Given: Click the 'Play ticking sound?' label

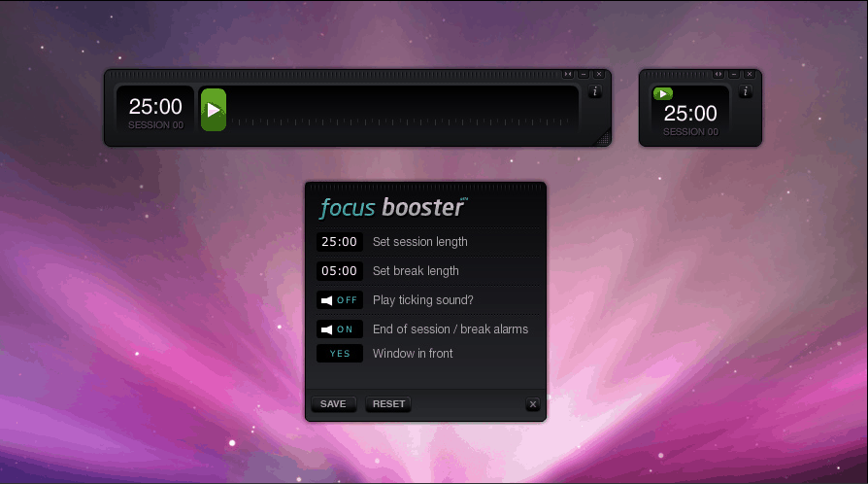Looking at the screenshot, I should (x=423, y=300).
